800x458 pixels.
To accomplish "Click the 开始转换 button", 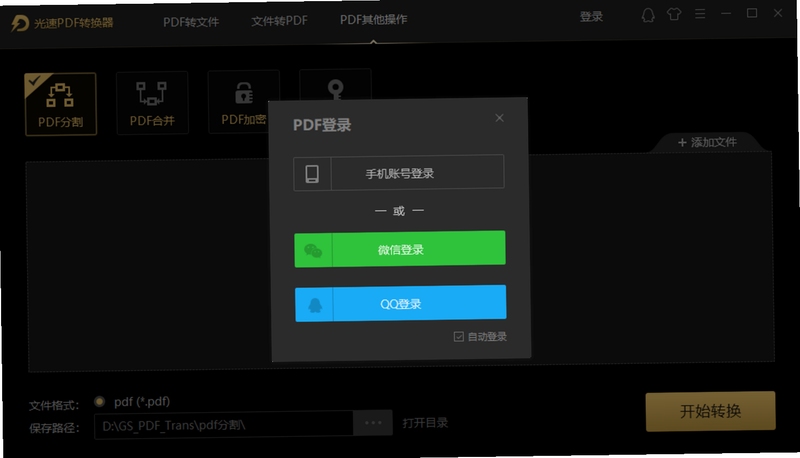I will (710, 411).
